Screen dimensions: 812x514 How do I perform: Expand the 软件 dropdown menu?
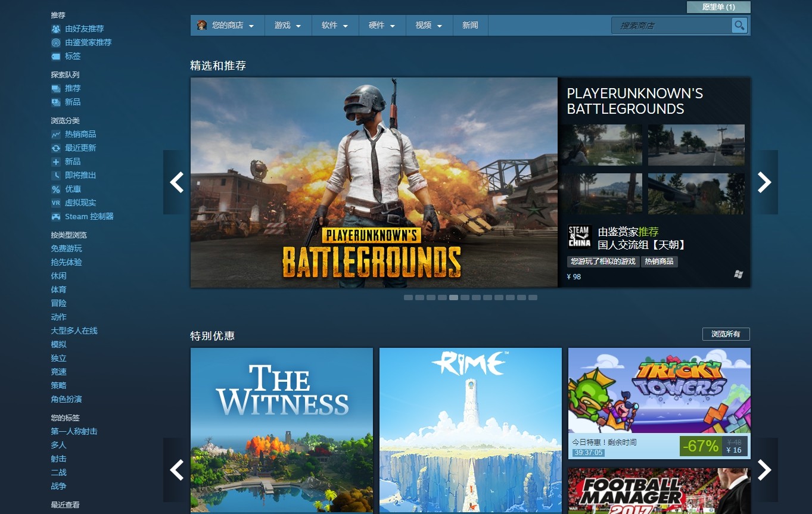[335, 26]
